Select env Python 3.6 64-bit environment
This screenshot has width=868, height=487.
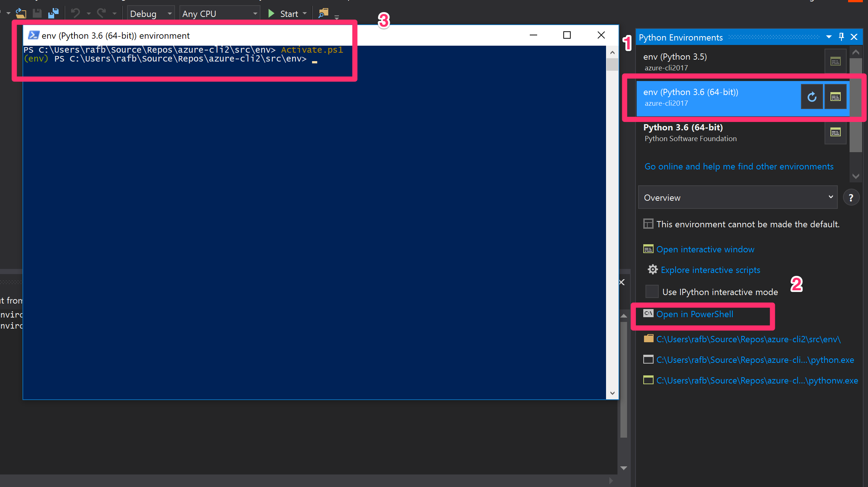(715, 97)
